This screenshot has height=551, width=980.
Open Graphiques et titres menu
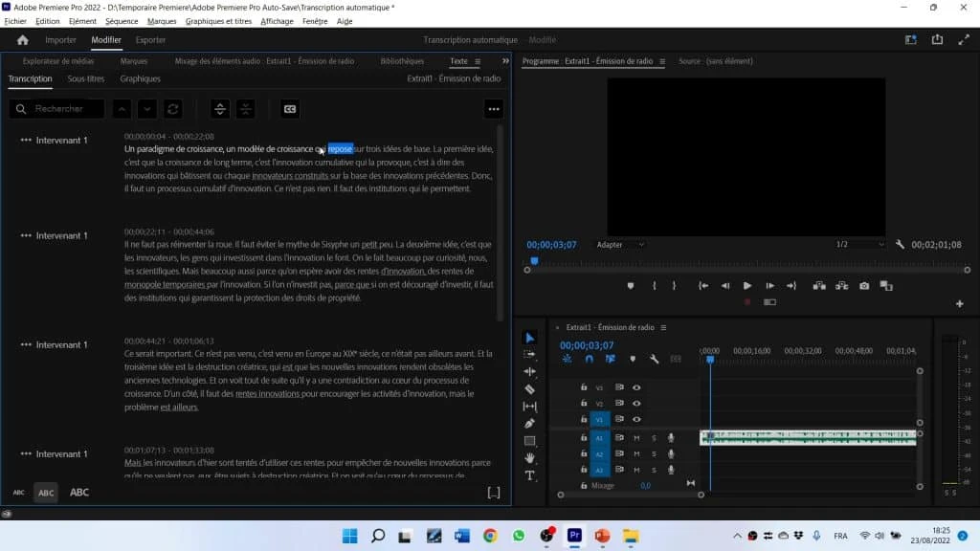coord(218,21)
